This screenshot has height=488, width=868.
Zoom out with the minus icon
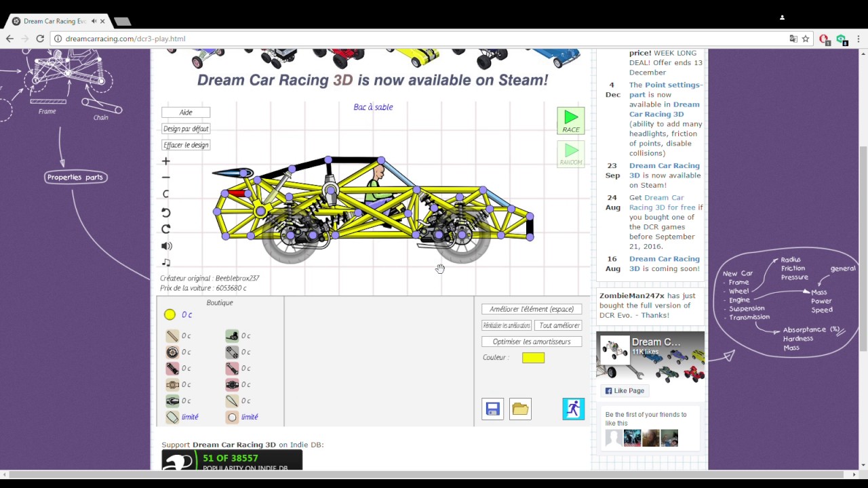tap(166, 178)
